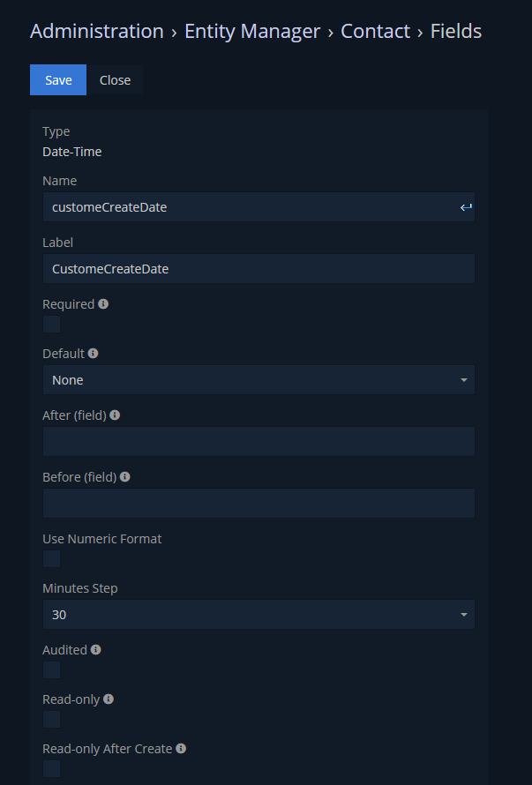The image size is (532, 785).
Task: Click the info icon next to Default
Action: point(94,354)
